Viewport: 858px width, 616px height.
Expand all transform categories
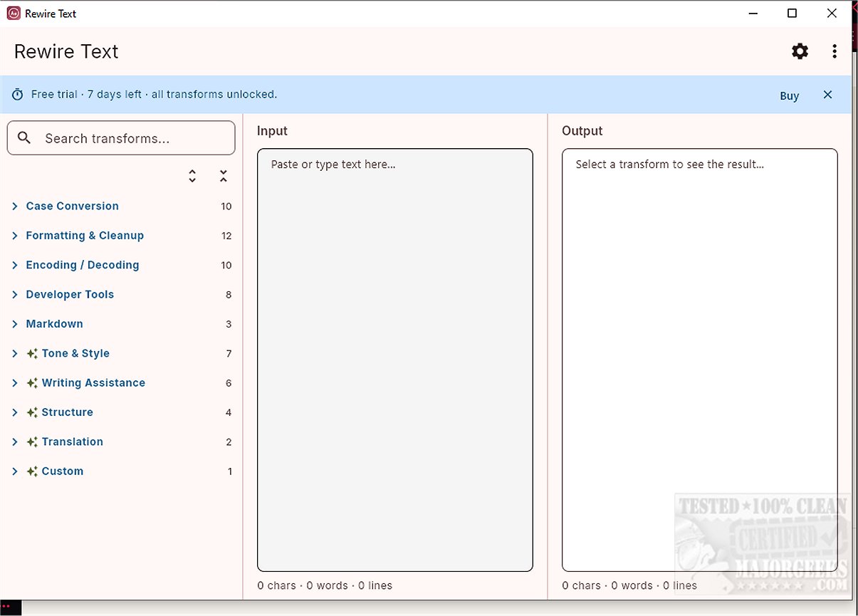pyautogui.click(x=192, y=176)
